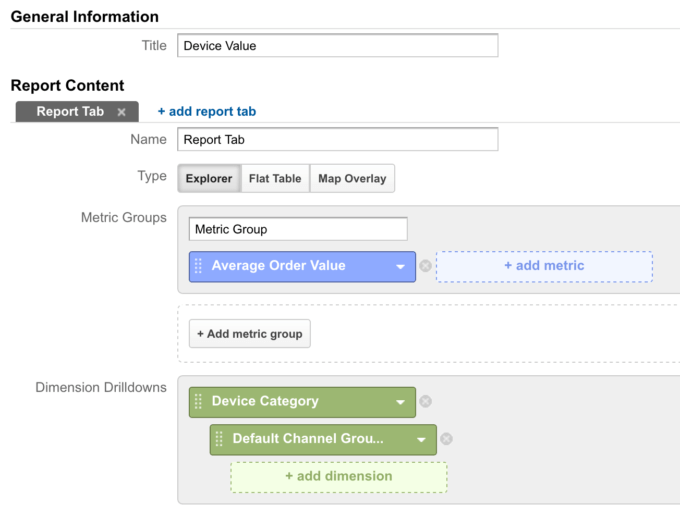Select the Report Tab tab

(x=70, y=111)
